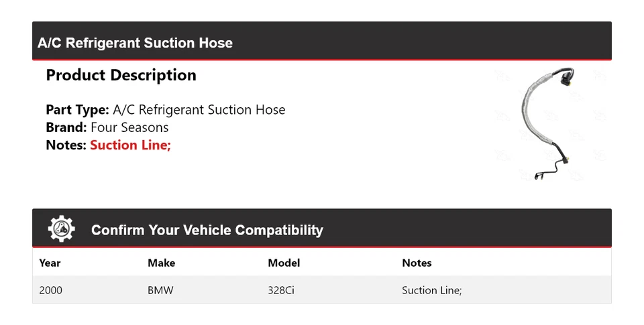This screenshot has height=325, width=644.
Task: Select the Product Description heading
Action: (x=121, y=75)
